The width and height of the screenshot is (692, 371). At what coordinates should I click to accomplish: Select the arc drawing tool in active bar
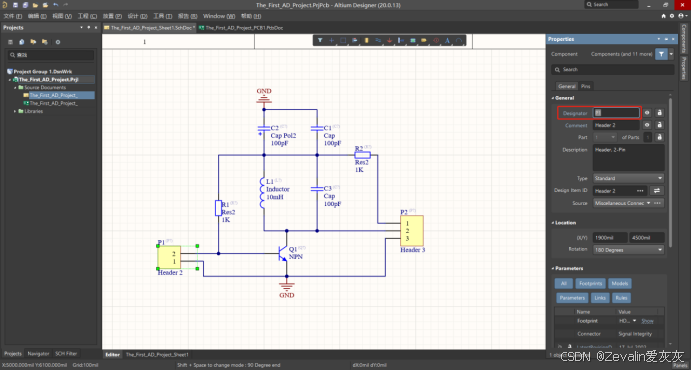(459, 41)
